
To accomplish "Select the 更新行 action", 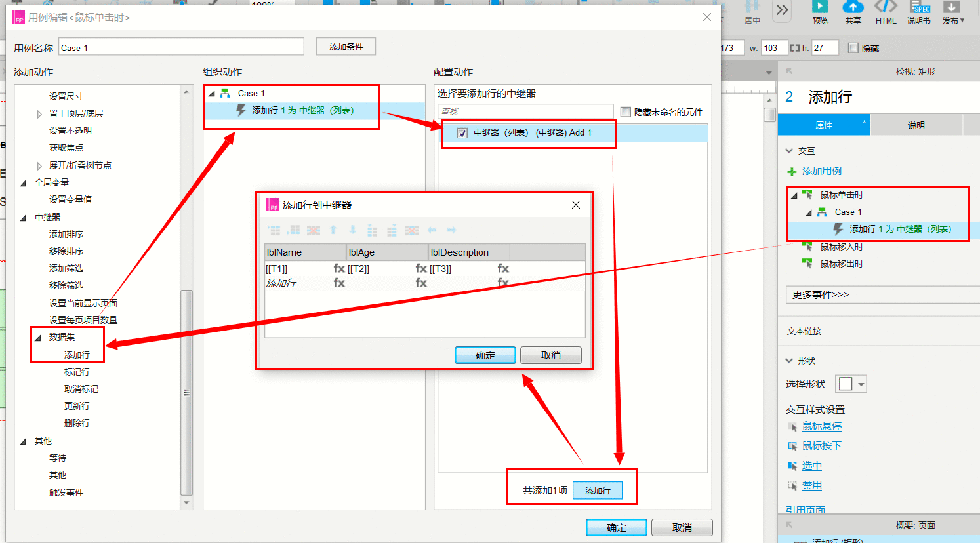I will (x=77, y=406).
